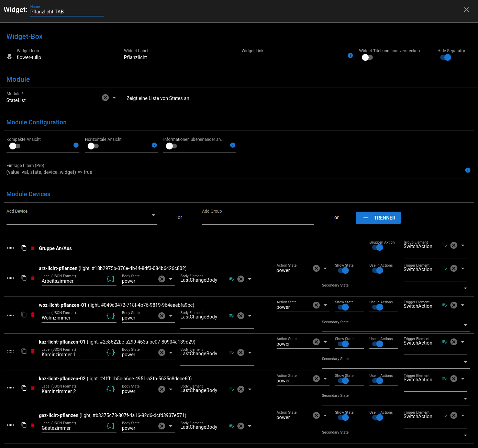The height and width of the screenshot is (448, 478).
Task: Delete the woz-licht-pflanzen-01 device
Action: (x=33, y=314)
